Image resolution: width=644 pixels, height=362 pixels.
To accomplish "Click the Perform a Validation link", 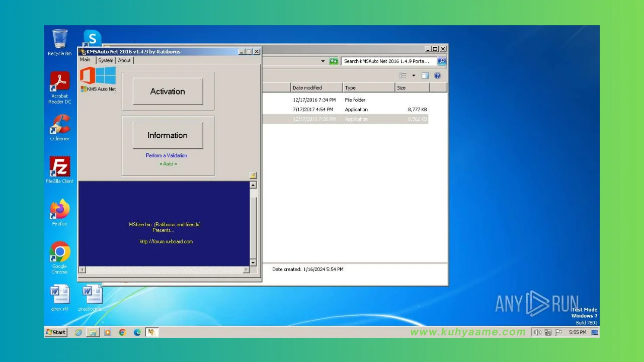I will point(167,155).
